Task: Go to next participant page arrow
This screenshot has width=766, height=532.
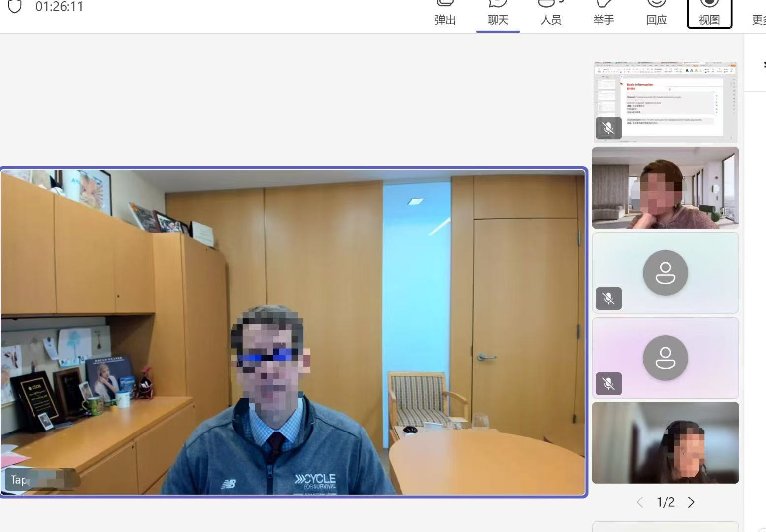Action: tap(691, 502)
